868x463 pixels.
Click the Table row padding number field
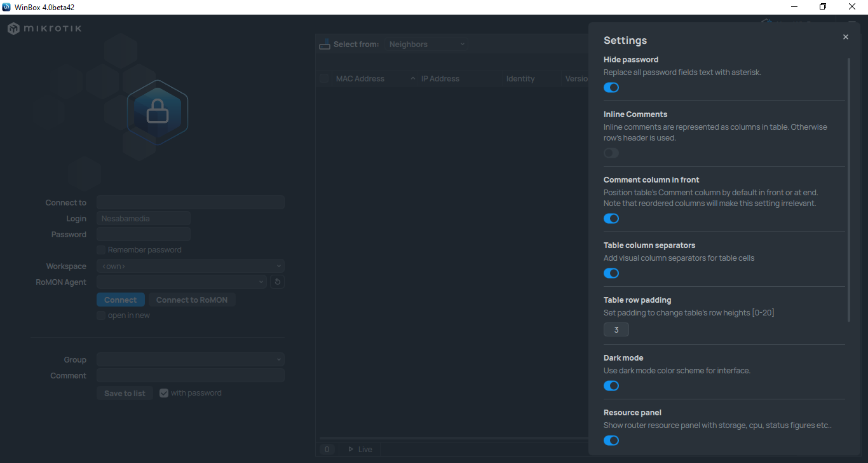click(616, 330)
